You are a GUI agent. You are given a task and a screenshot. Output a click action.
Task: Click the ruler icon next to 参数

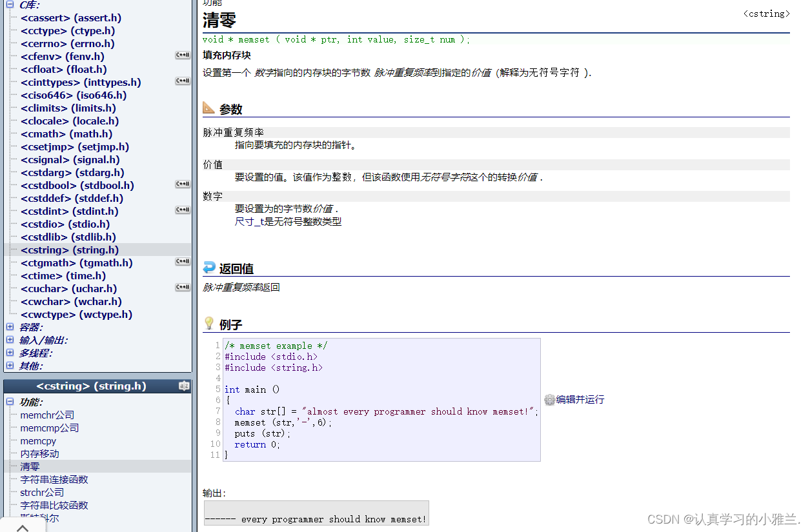coord(208,108)
